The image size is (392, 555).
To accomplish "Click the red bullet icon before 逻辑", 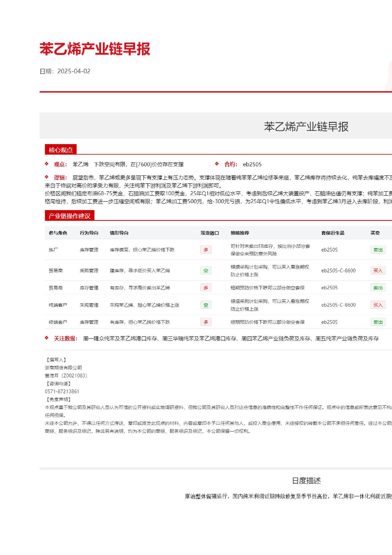I will (47, 177).
